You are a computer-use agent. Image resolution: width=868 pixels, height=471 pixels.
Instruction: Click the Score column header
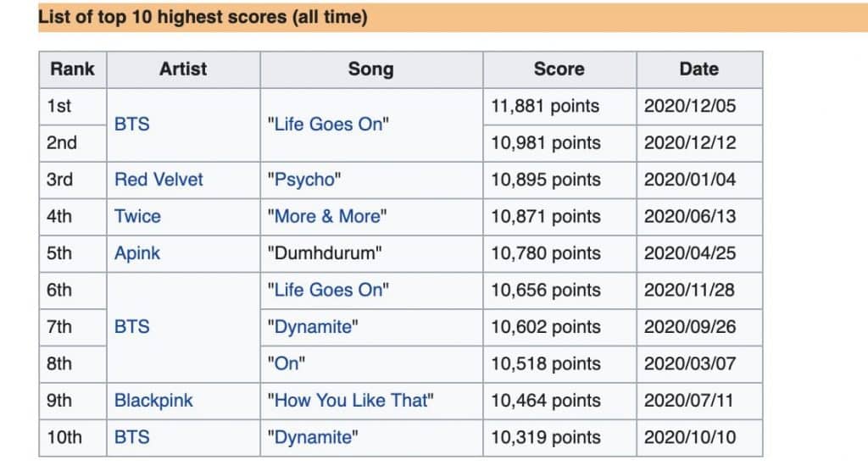pos(559,69)
